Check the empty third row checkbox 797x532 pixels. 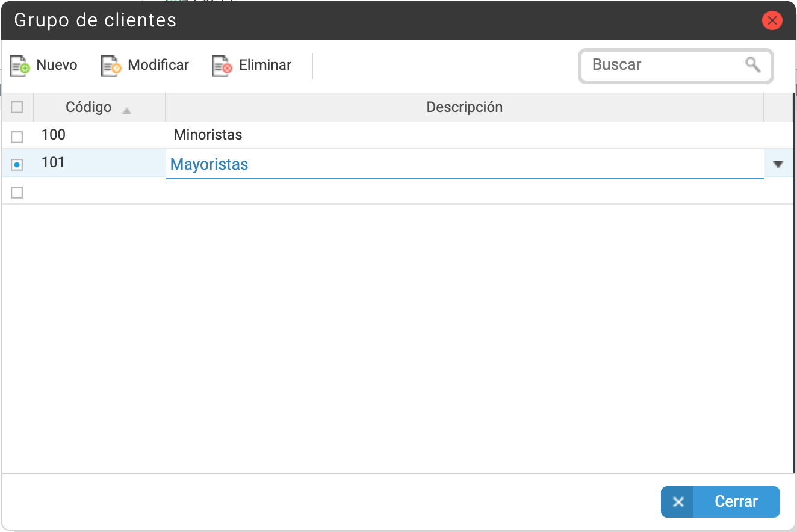pyautogui.click(x=17, y=192)
